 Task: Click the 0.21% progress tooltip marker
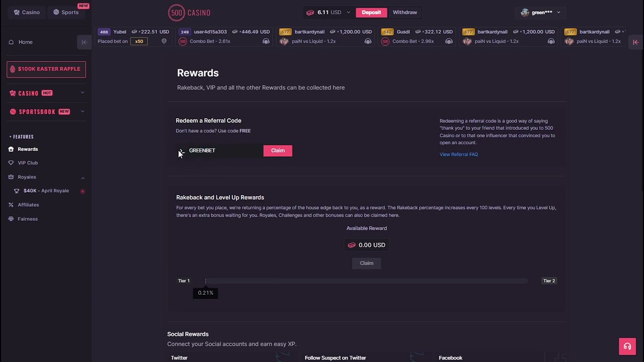point(205,293)
